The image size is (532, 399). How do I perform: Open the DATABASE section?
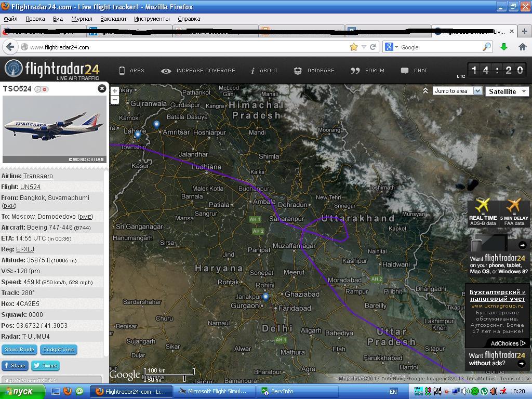pos(314,71)
